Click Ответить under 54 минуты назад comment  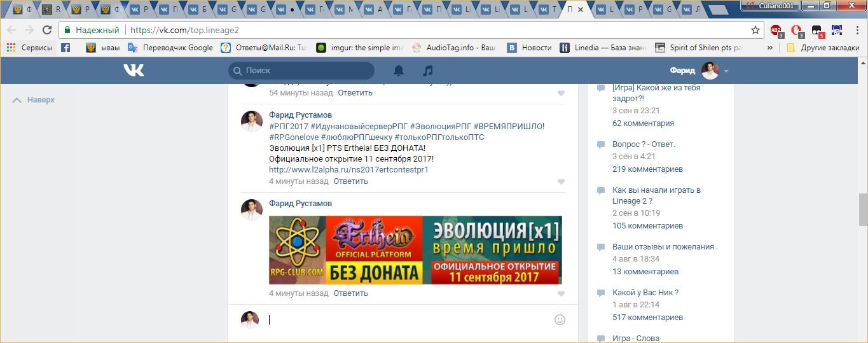pyautogui.click(x=355, y=93)
